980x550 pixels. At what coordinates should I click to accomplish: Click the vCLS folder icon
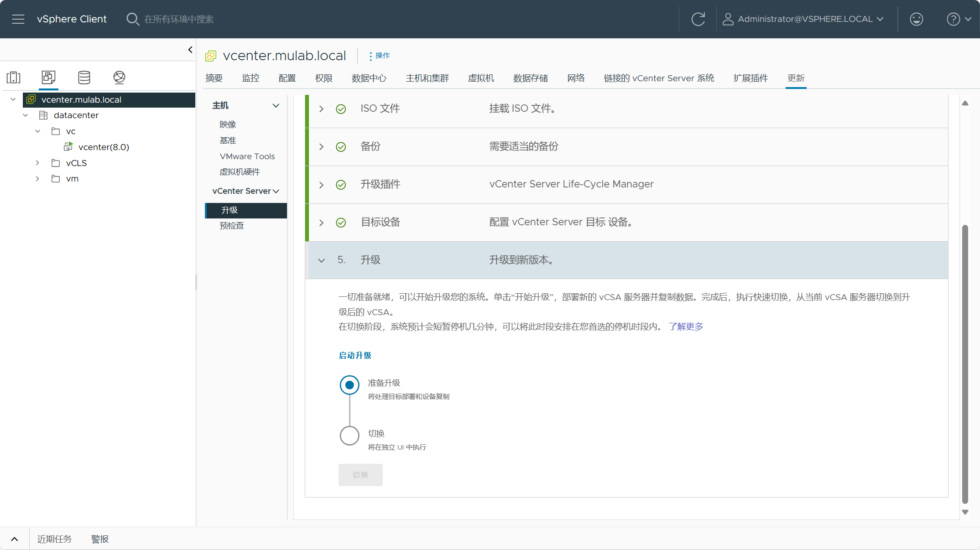coord(56,163)
